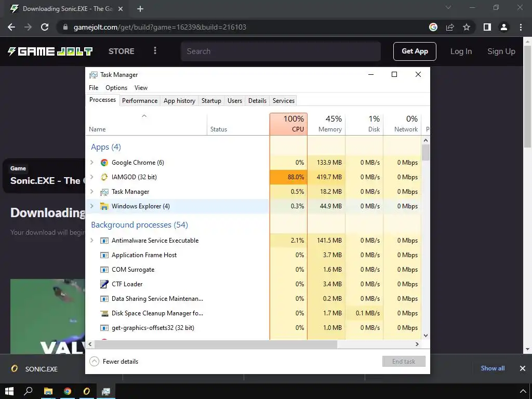Screen dimensions: 532x399
Task: Click the get-graphics-offsets32 process icon
Action: point(104,328)
